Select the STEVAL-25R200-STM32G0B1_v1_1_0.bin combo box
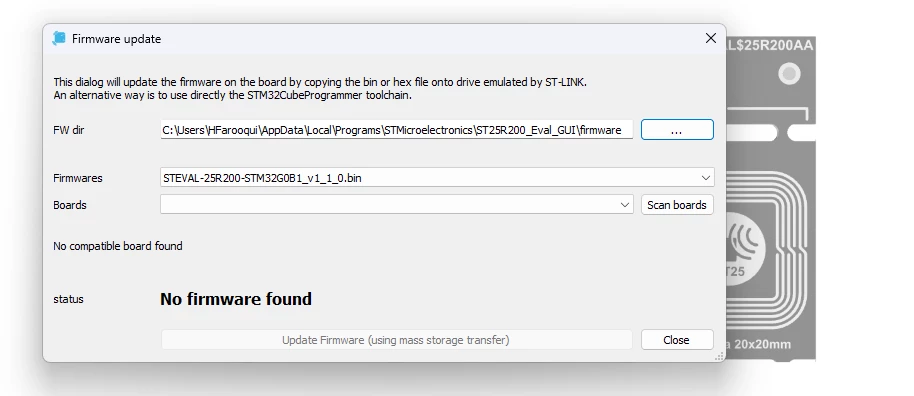 [437, 178]
